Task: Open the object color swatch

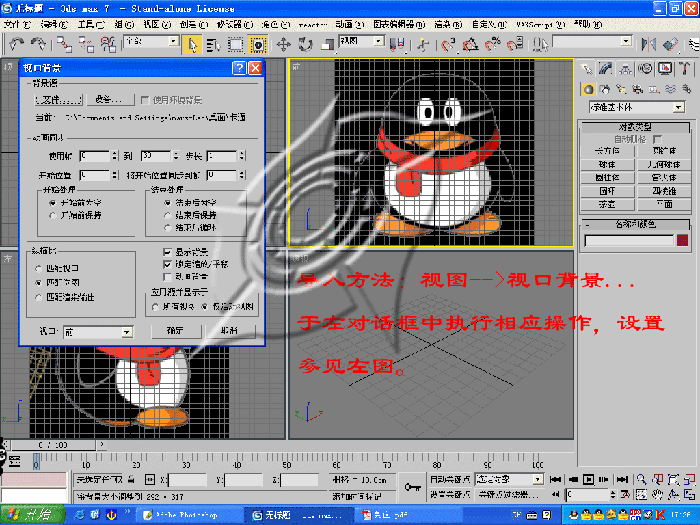Action: [682, 241]
